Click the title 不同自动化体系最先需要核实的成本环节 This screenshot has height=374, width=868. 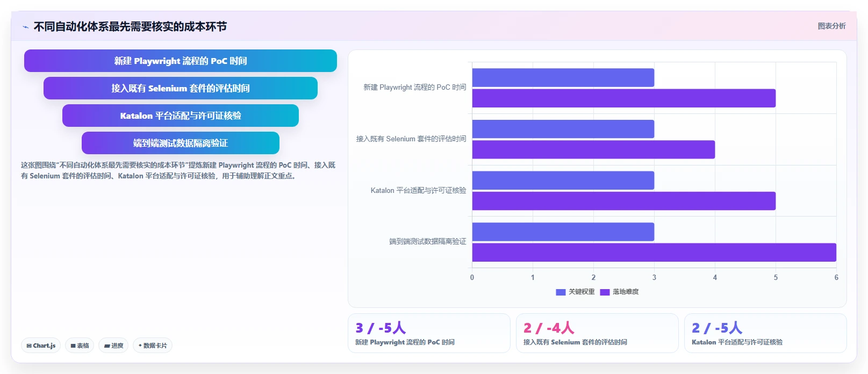(x=130, y=26)
